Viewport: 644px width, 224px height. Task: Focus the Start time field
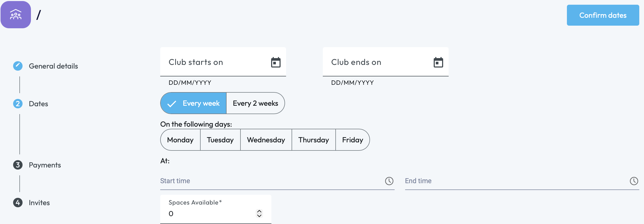tap(270, 181)
